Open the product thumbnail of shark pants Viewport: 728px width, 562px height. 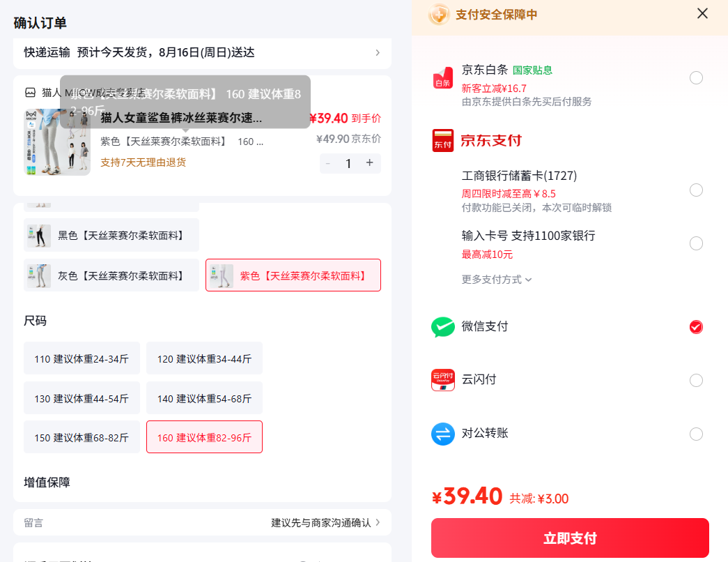(x=57, y=142)
